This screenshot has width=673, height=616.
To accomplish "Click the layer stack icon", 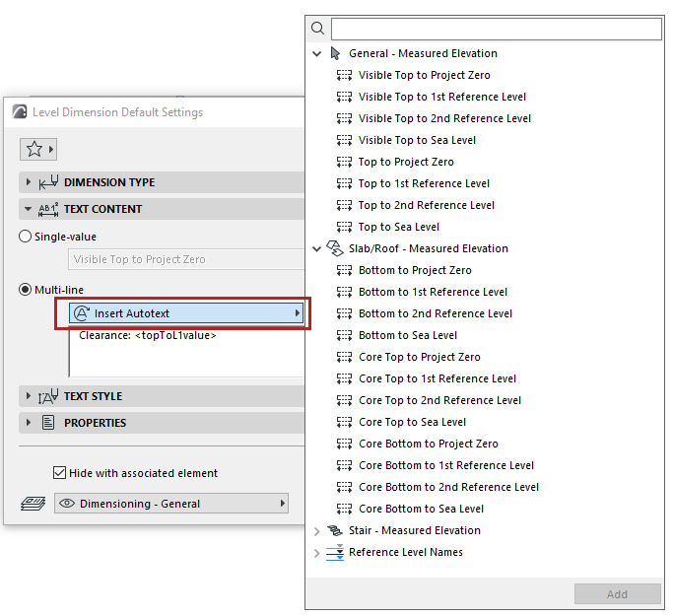I will tap(34, 503).
